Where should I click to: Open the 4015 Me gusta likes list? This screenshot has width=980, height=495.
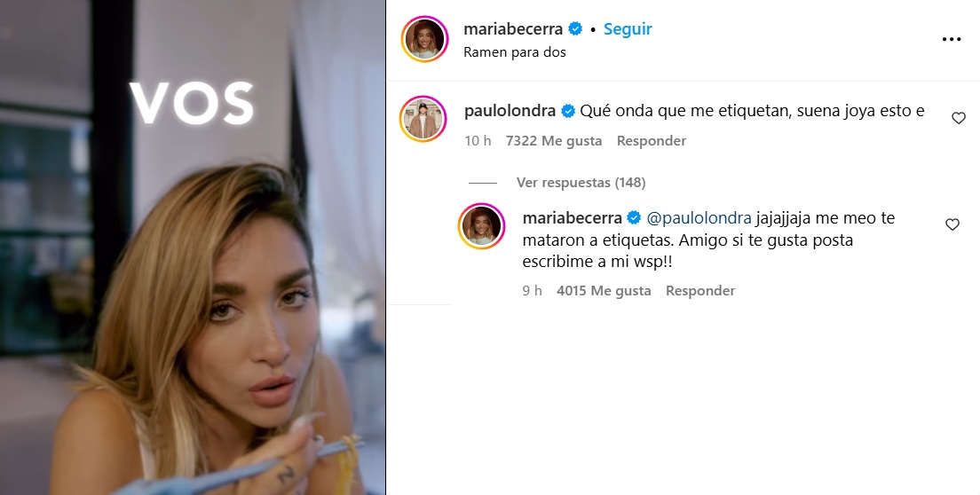point(604,291)
